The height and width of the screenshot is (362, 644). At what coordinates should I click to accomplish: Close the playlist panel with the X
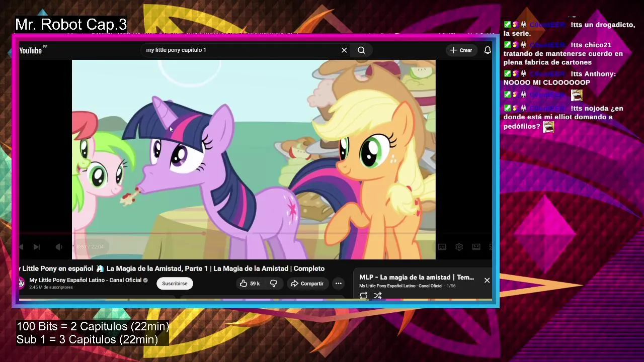pos(487,280)
